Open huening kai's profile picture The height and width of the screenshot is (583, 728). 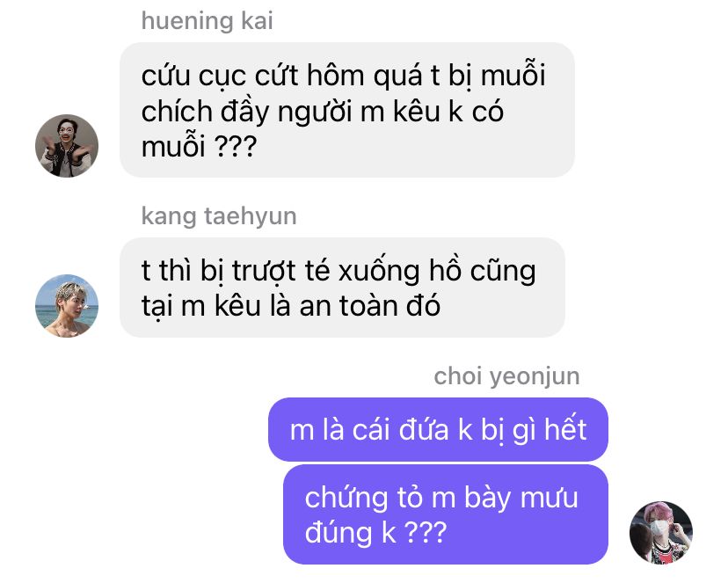click(67, 146)
